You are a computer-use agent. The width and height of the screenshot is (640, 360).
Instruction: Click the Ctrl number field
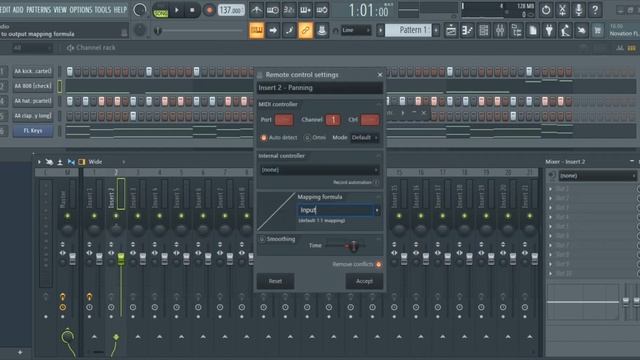(x=370, y=120)
